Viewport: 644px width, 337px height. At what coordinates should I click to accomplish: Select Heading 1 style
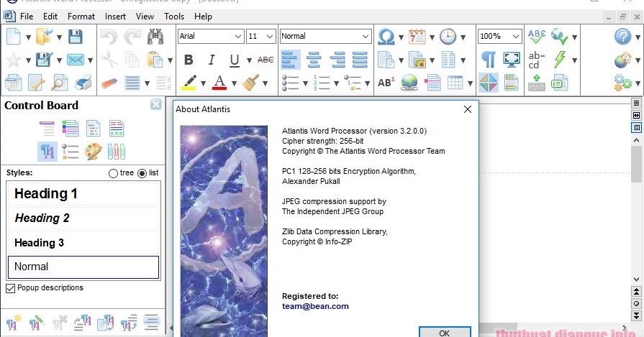pos(83,193)
